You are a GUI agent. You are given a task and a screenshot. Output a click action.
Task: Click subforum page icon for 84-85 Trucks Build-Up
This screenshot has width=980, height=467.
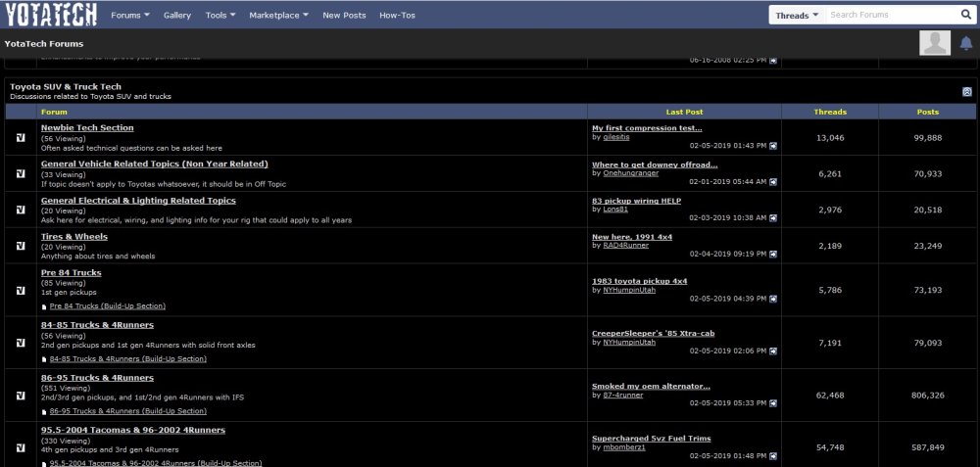(x=44, y=359)
